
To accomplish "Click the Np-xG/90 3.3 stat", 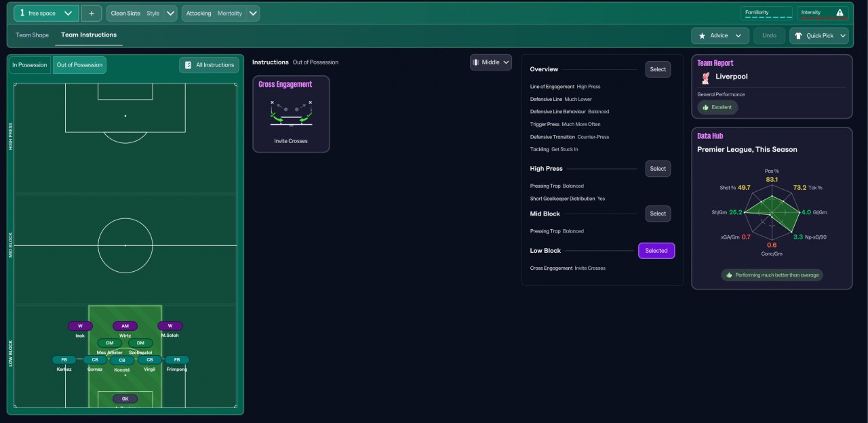I will point(810,237).
